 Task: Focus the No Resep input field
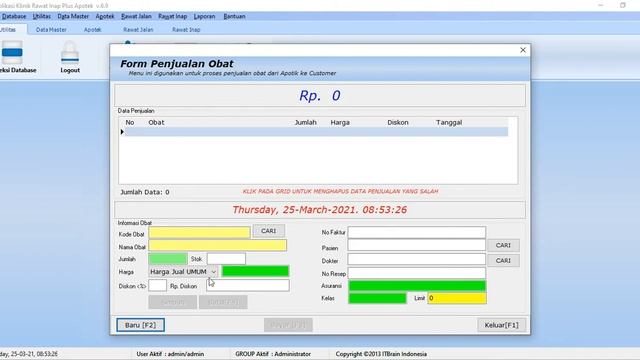tap(417, 273)
